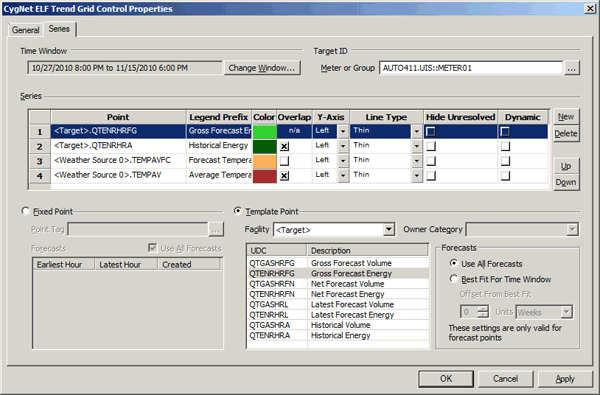Toggle Overlap checkbox for row 2 QTENRHRA
This screenshot has height=395, width=600.
(x=284, y=146)
